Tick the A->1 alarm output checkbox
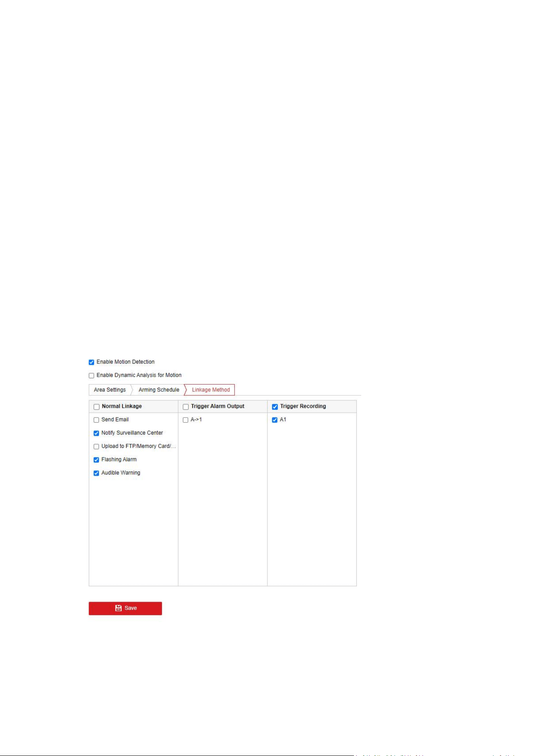Image resolution: width=535 pixels, height=756 pixels. click(185, 420)
